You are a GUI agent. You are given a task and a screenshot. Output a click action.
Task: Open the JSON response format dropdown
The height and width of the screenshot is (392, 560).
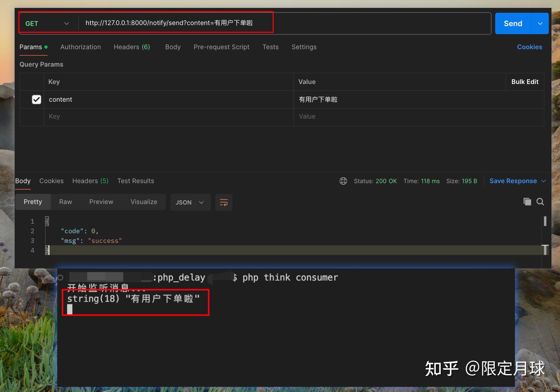click(190, 202)
